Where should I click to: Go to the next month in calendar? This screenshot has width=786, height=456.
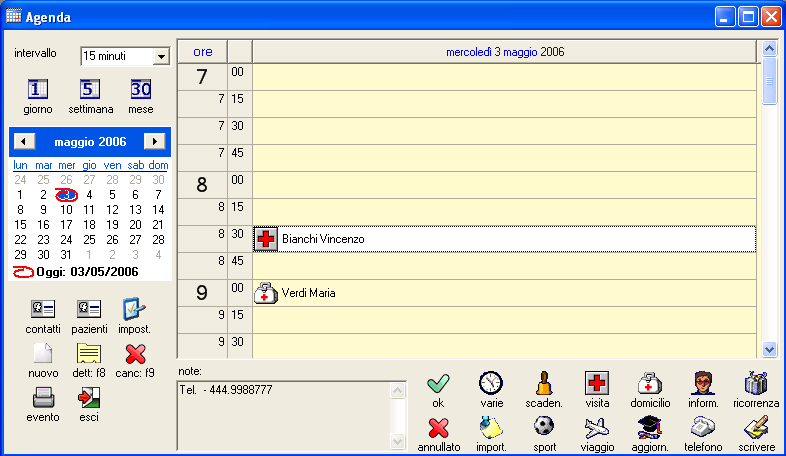click(154, 141)
